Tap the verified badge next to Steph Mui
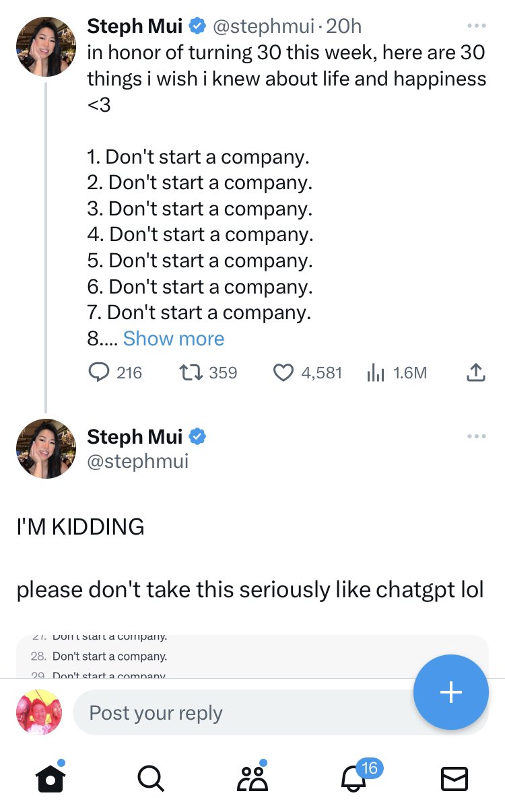 click(x=196, y=26)
